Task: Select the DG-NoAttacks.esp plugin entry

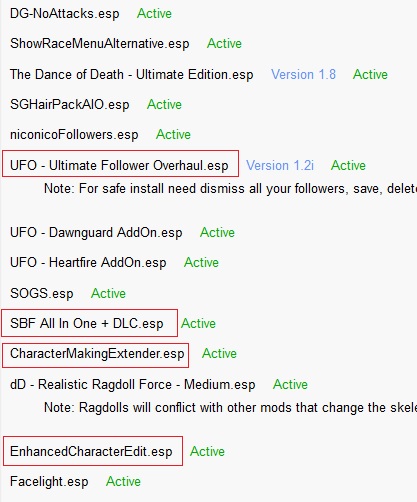Action: pyautogui.click(x=65, y=14)
